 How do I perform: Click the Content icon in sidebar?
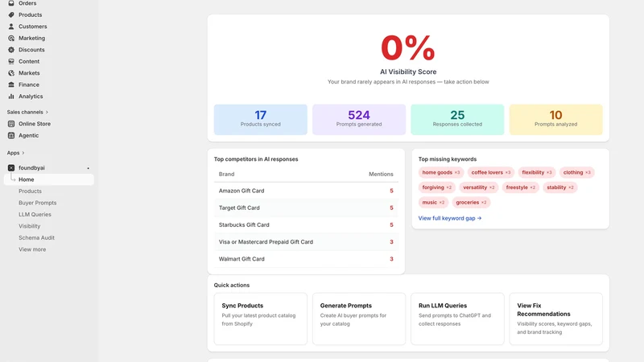11,61
